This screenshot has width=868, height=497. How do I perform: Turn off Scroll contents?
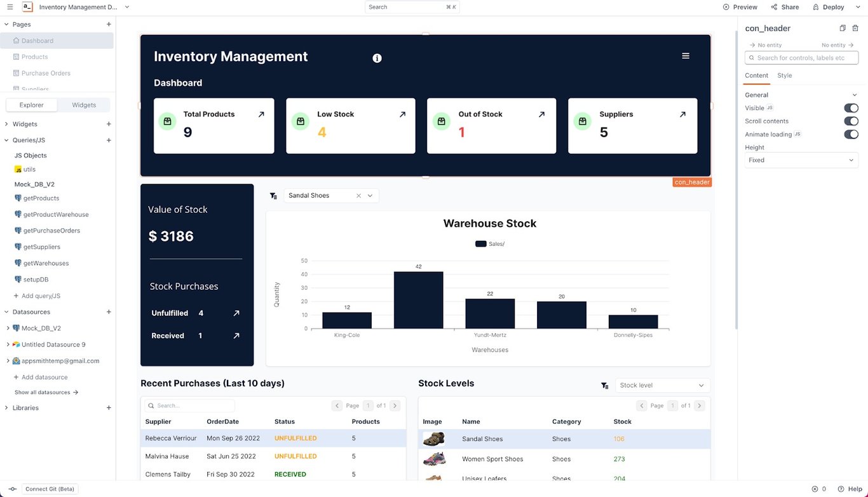click(x=851, y=121)
